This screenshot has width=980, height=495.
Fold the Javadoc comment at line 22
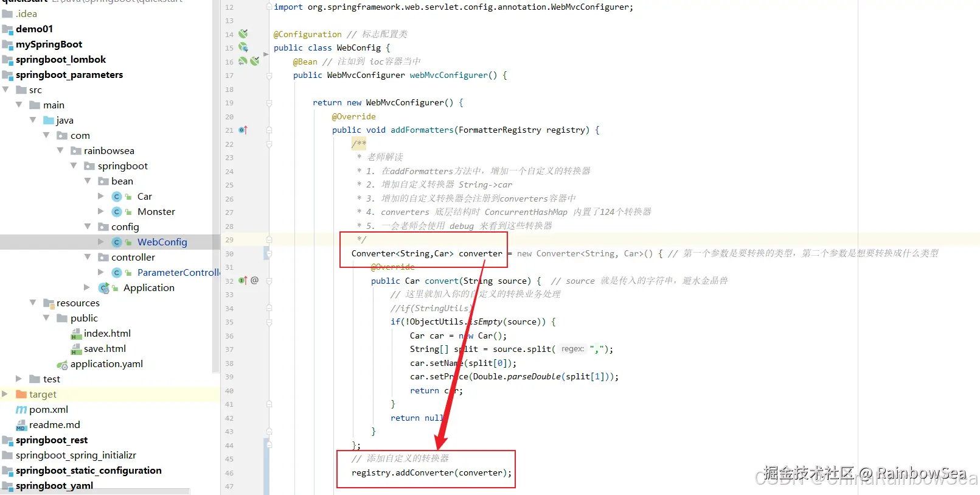(269, 144)
